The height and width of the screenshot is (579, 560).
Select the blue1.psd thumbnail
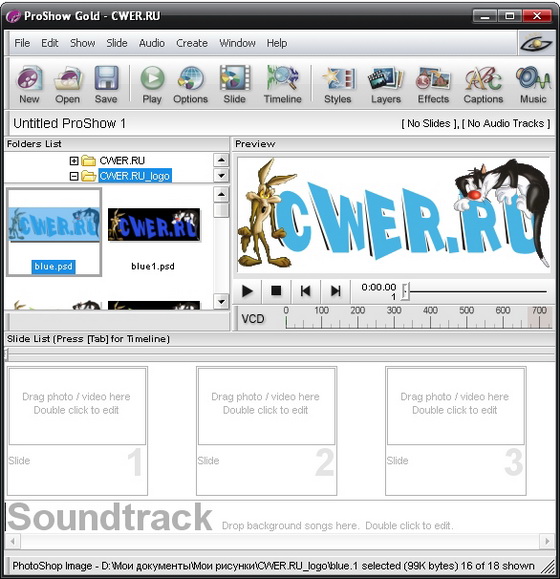(x=154, y=233)
